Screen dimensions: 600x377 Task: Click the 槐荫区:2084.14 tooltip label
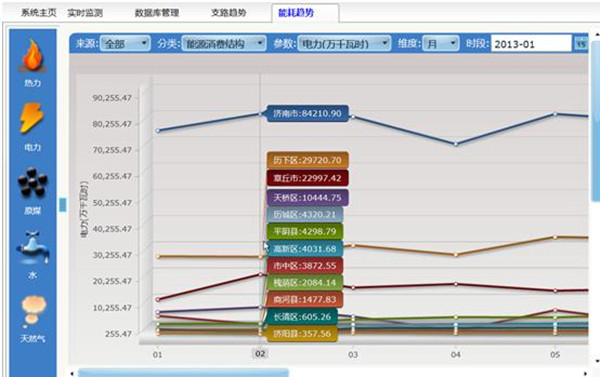305,282
